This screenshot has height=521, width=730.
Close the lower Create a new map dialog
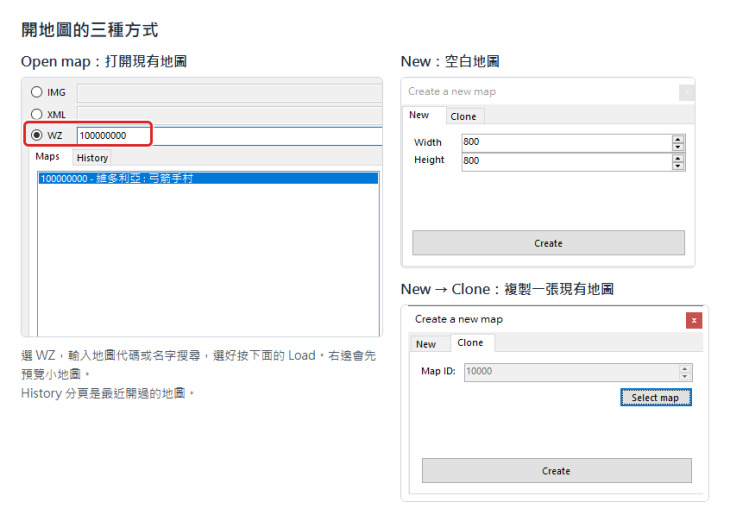click(694, 320)
